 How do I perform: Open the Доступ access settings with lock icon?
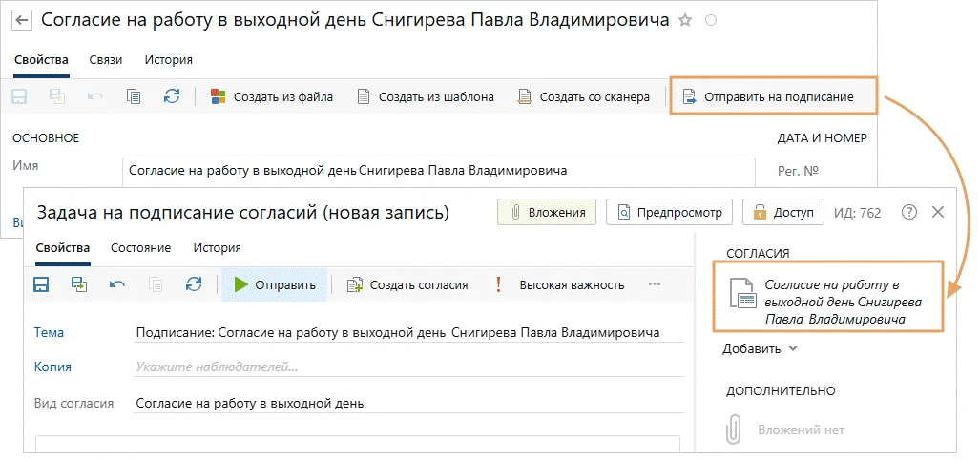782,212
